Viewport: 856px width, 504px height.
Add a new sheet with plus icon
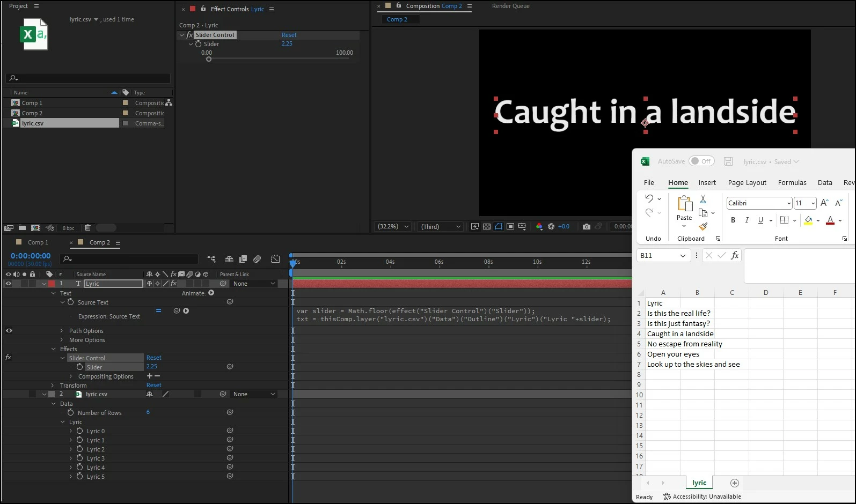pos(735,483)
